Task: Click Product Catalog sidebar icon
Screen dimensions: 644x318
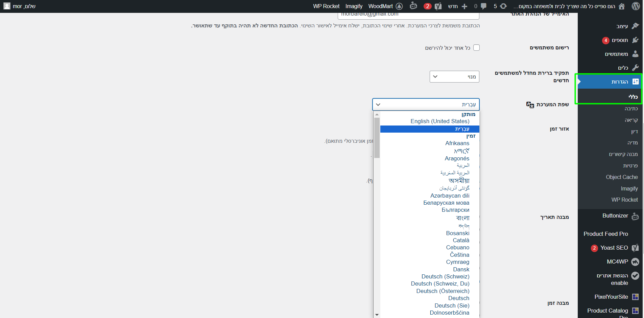Action: coord(636,311)
